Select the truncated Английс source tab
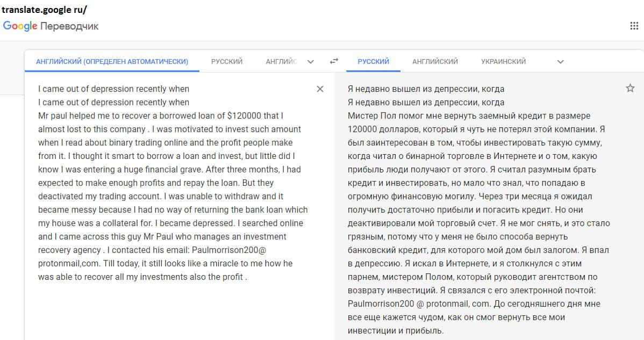The width and height of the screenshot is (644, 340). (x=281, y=62)
